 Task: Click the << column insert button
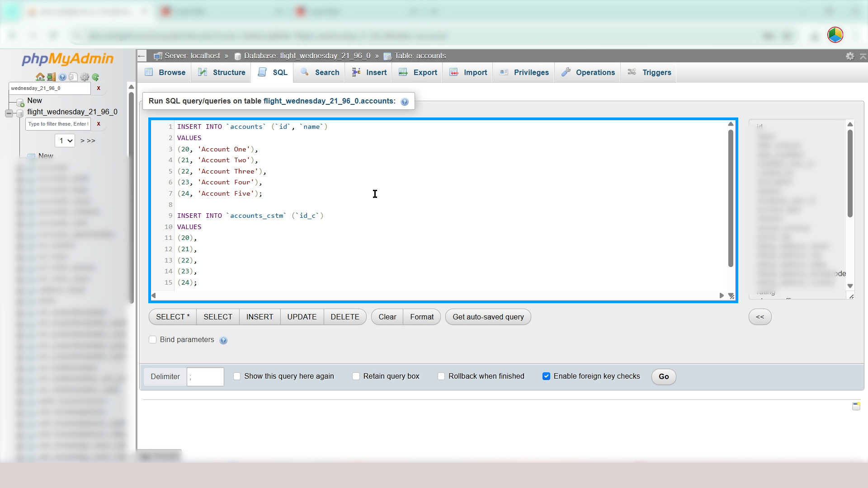pyautogui.click(x=760, y=317)
